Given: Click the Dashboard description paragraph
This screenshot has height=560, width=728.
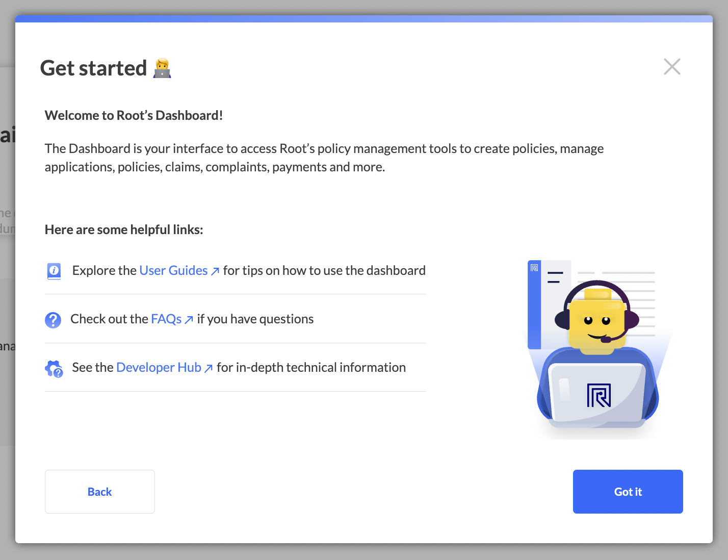Looking at the screenshot, I should pos(324,158).
